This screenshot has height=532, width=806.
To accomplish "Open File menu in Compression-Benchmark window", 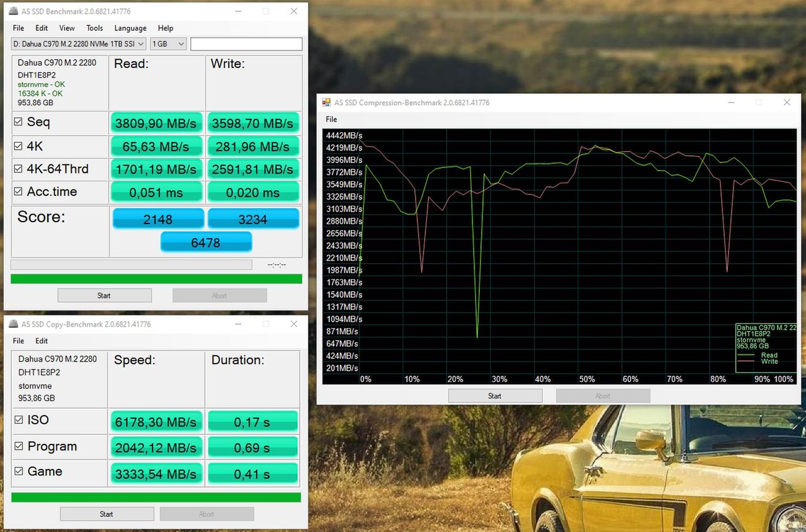I will click(x=331, y=119).
